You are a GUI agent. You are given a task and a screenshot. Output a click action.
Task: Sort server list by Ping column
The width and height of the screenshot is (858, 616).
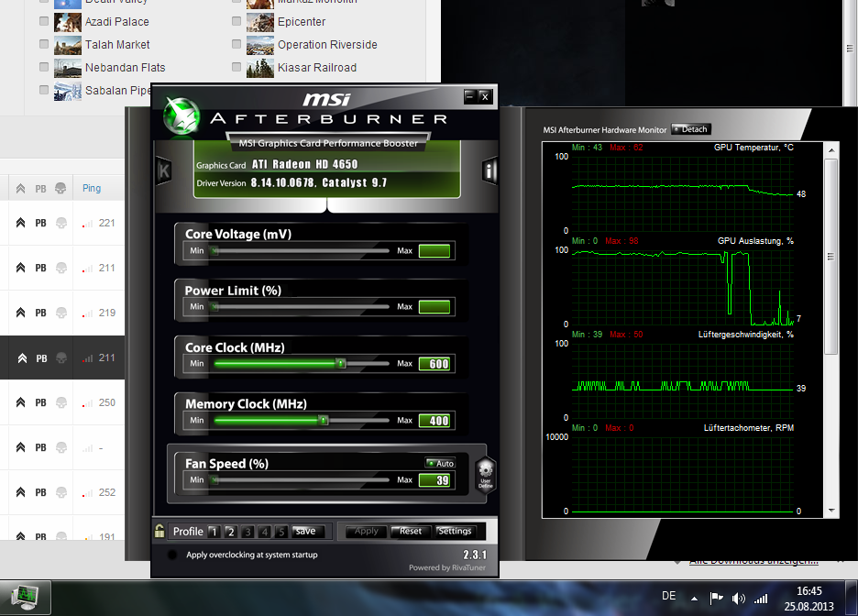coord(92,188)
